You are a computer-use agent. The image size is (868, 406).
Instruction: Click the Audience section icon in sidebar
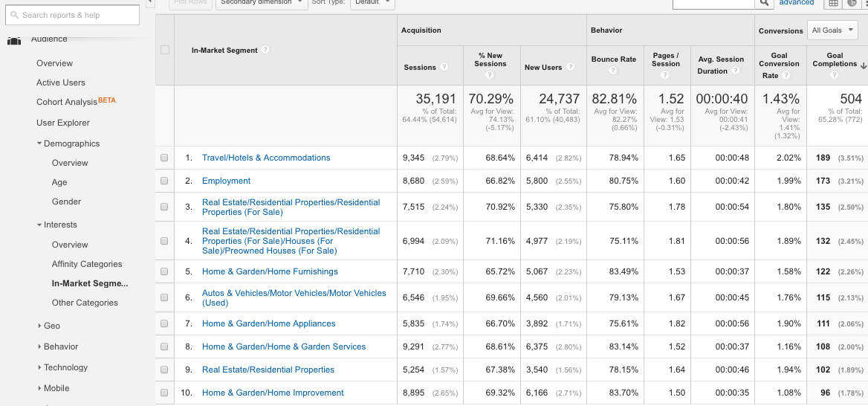(13, 40)
